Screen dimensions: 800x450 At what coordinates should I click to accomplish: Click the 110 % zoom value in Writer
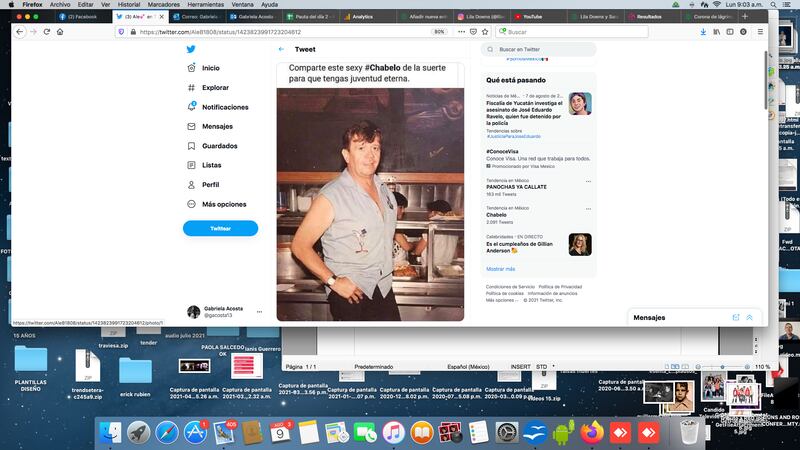[x=762, y=367]
